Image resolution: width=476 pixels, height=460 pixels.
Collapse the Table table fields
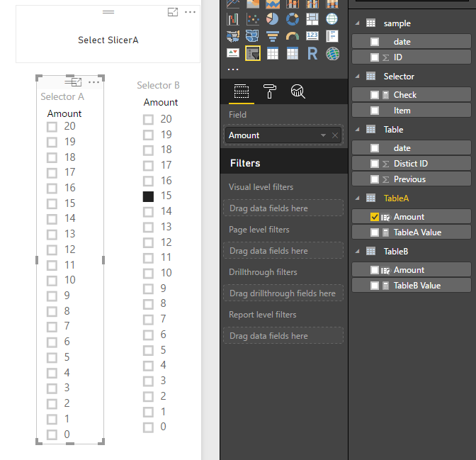click(358, 130)
